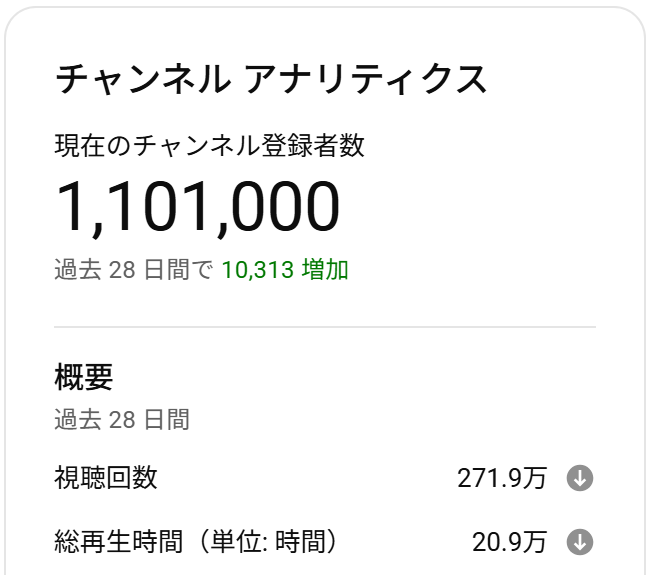Click the gray 過去 28 日間で text

(134, 269)
